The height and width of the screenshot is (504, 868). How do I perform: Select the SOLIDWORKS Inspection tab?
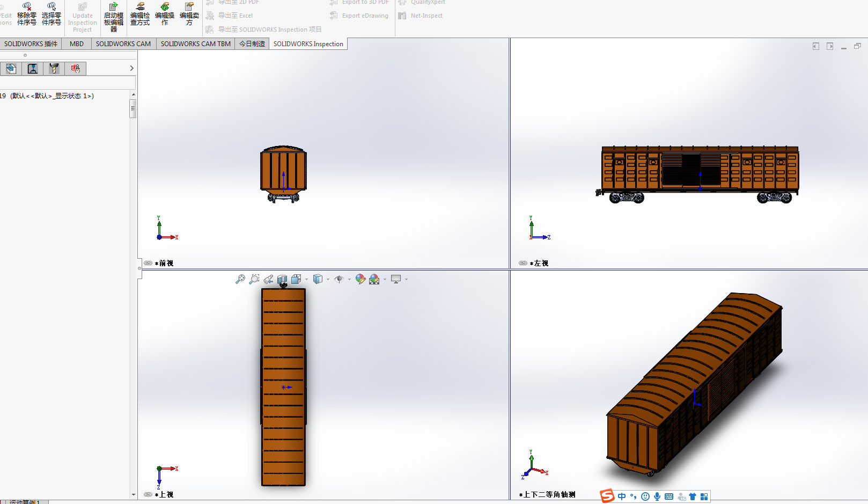tap(308, 44)
